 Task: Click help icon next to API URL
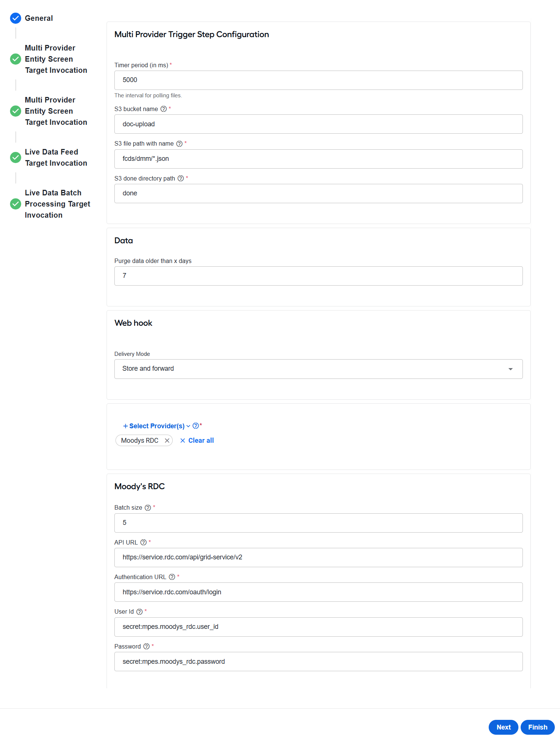click(143, 542)
